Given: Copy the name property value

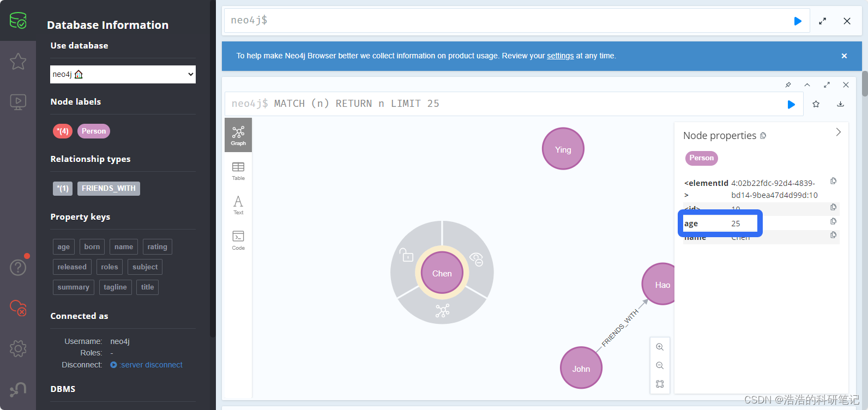Looking at the screenshot, I should tap(833, 235).
